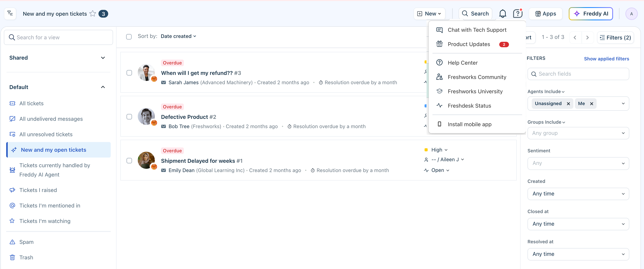
Task: Open the Sort by Date created dropdown
Action: click(x=178, y=36)
